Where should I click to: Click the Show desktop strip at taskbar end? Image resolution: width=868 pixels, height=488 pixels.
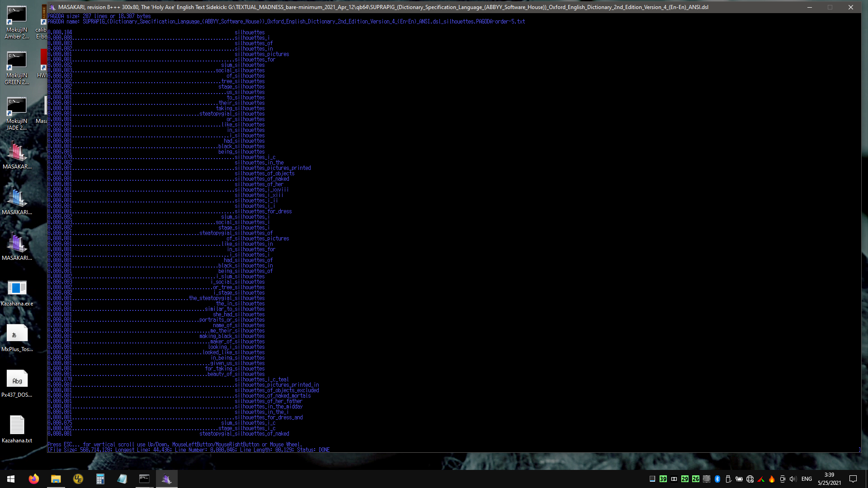pos(866,479)
